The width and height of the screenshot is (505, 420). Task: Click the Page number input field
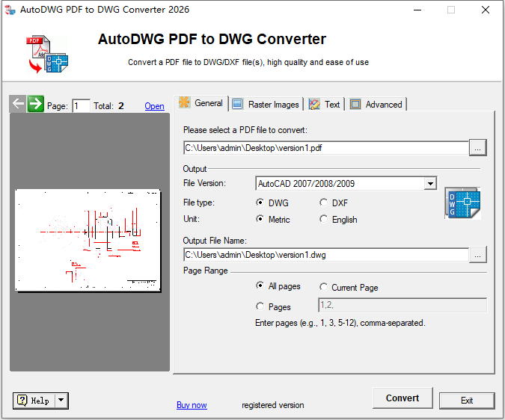(x=81, y=106)
